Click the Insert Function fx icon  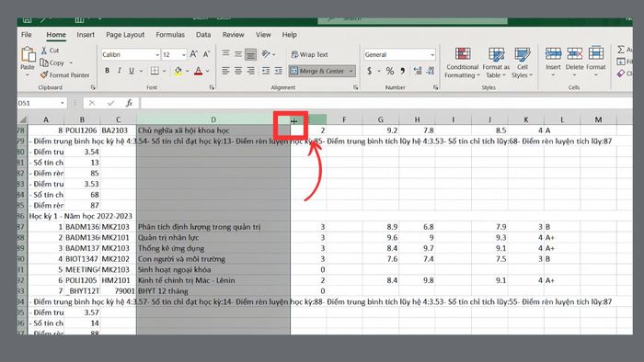129,103
